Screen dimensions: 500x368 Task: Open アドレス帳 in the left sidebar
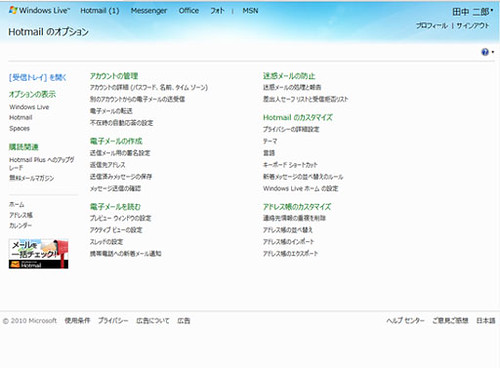pos(21,215)
